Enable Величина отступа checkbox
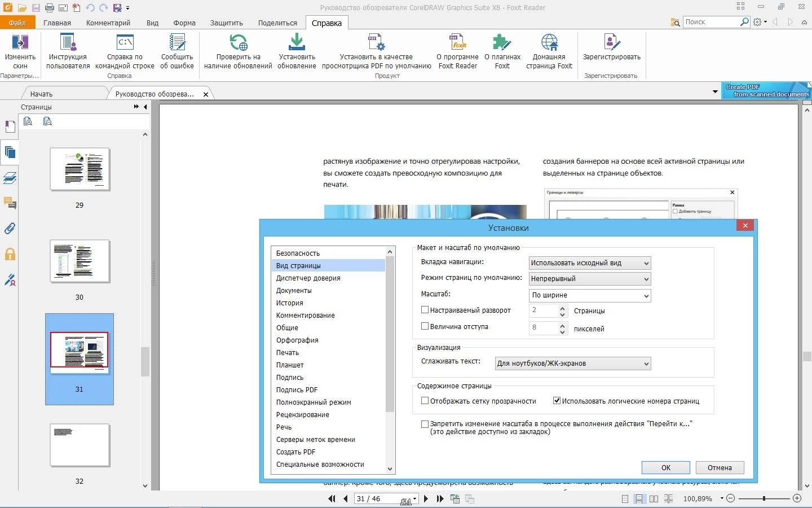 pyautogui.click(x=425, y=326)
